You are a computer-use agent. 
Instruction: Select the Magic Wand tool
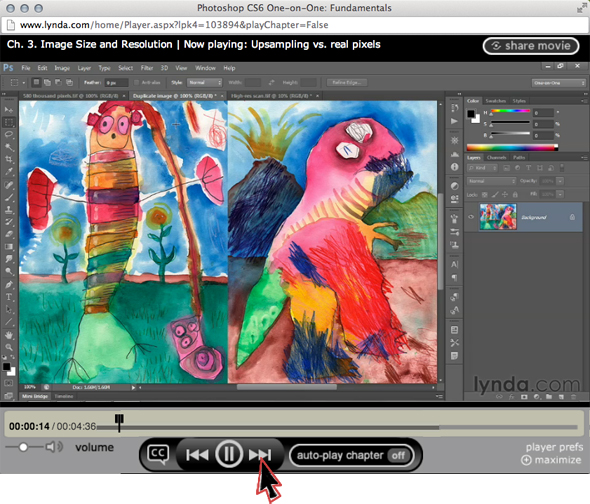(x=9, y=147)
